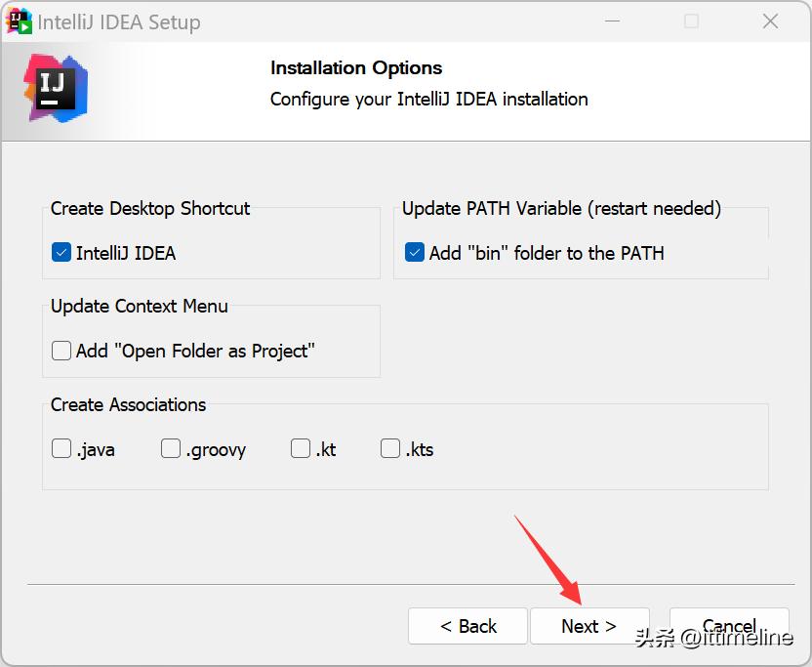Check the .kts association box

390,448
